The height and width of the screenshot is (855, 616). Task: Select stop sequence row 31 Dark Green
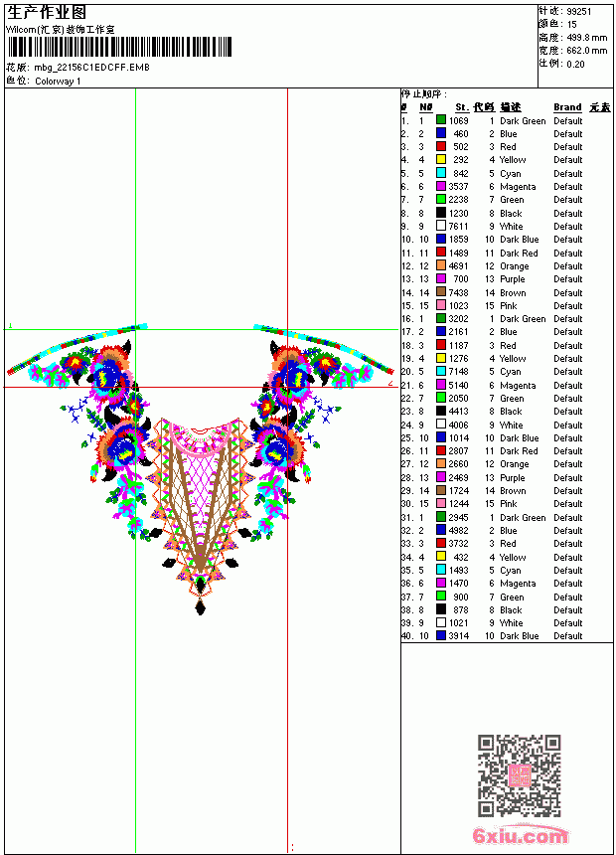507,517
